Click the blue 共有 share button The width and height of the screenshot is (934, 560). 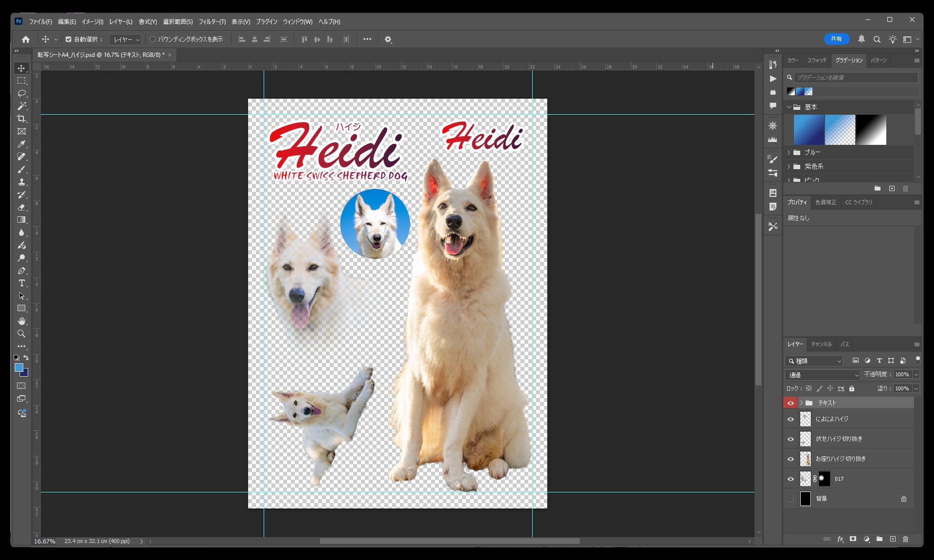[x=836, y=39]
